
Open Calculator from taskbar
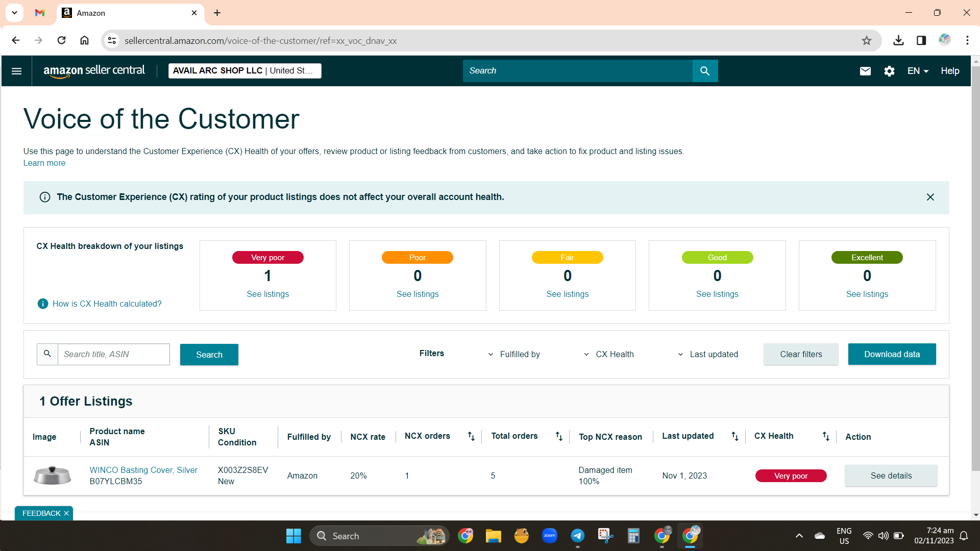coord(633,536)
